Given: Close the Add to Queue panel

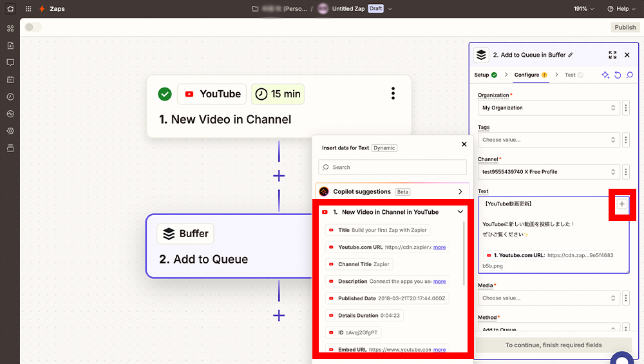Looking at the screenshot, I should tap(627, 55).
